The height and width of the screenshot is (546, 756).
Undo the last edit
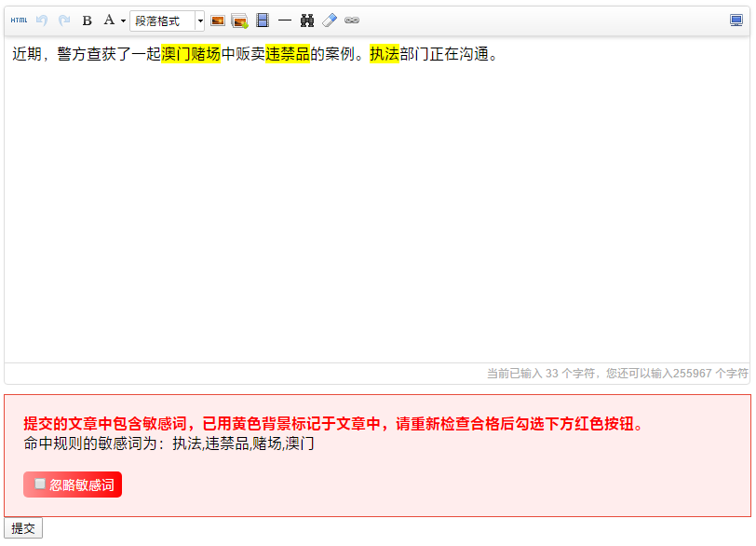[42, 20]
